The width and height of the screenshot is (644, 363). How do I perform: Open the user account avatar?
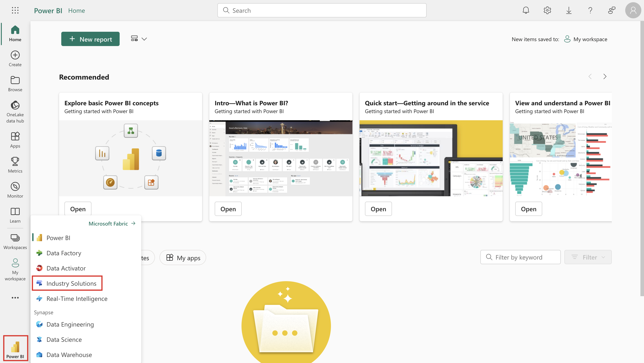[x=633, y=10]
